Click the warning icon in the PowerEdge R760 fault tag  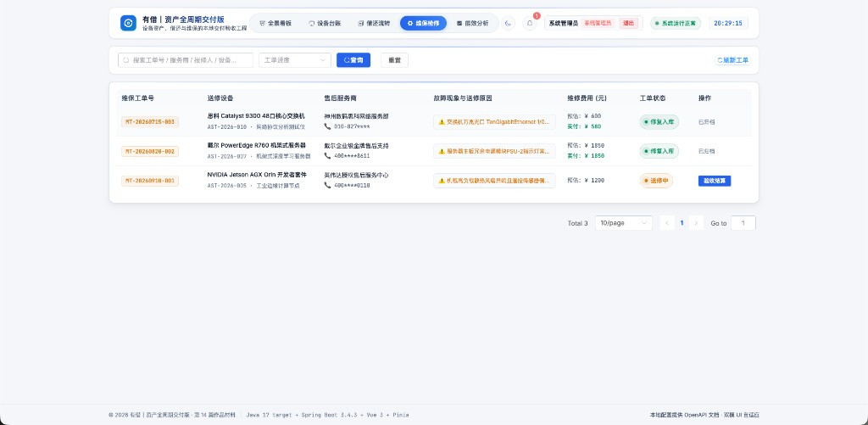[442, 151]
